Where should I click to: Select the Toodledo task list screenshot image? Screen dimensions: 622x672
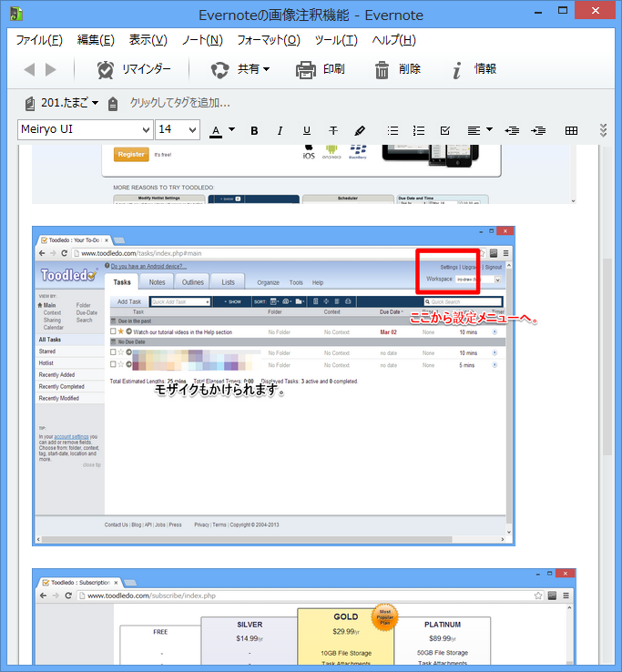[273, 386]
